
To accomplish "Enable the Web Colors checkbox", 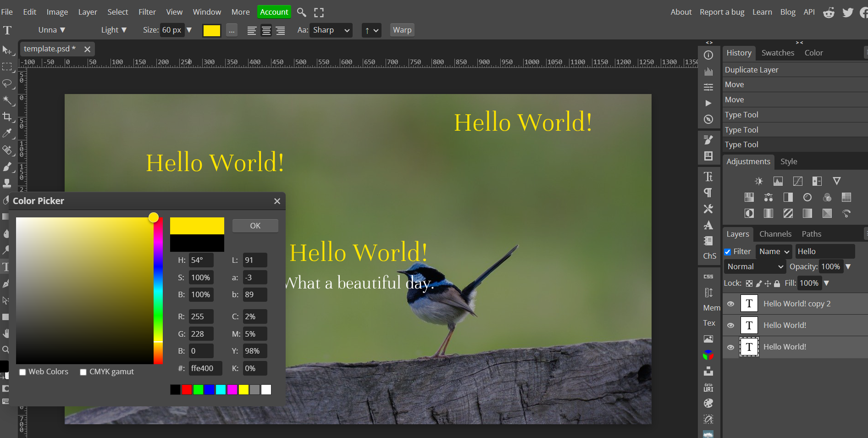I will (22, 371).
